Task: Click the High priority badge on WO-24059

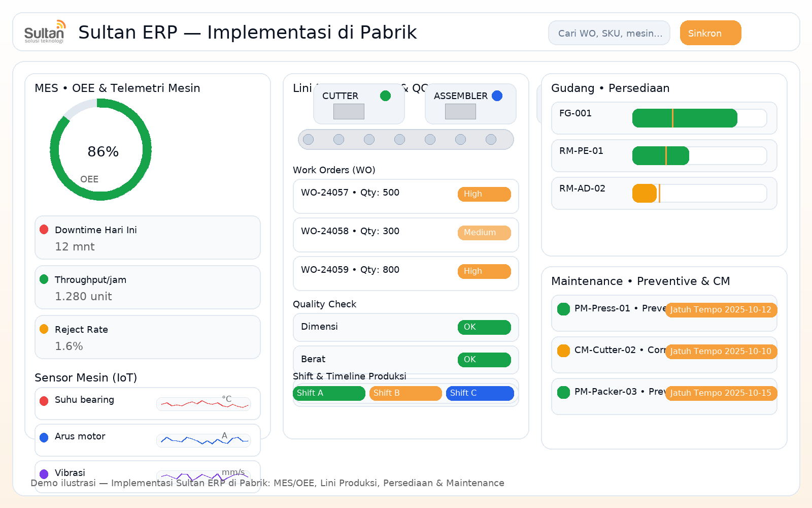Action: pyautogui.click(x=484, y=271)
